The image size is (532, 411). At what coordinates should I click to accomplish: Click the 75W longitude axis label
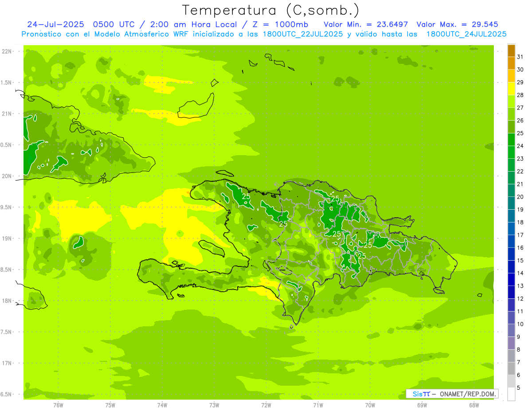(110, 405)
